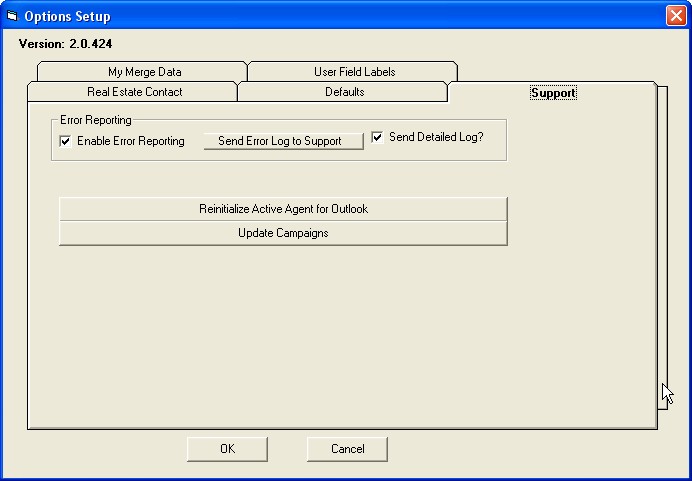Screen dimensions: 692x481
Task: Switch to User Field Labels tab
Action: 353,71
